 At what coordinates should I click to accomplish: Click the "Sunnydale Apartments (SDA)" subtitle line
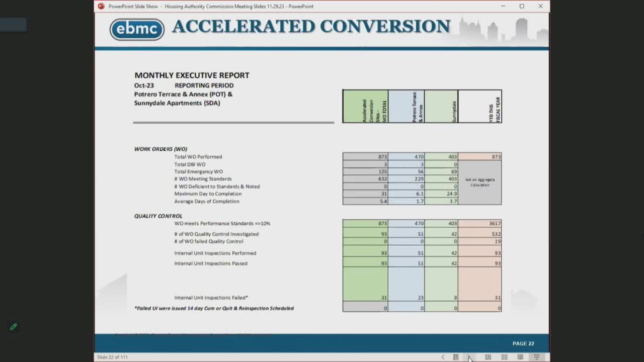177,103
